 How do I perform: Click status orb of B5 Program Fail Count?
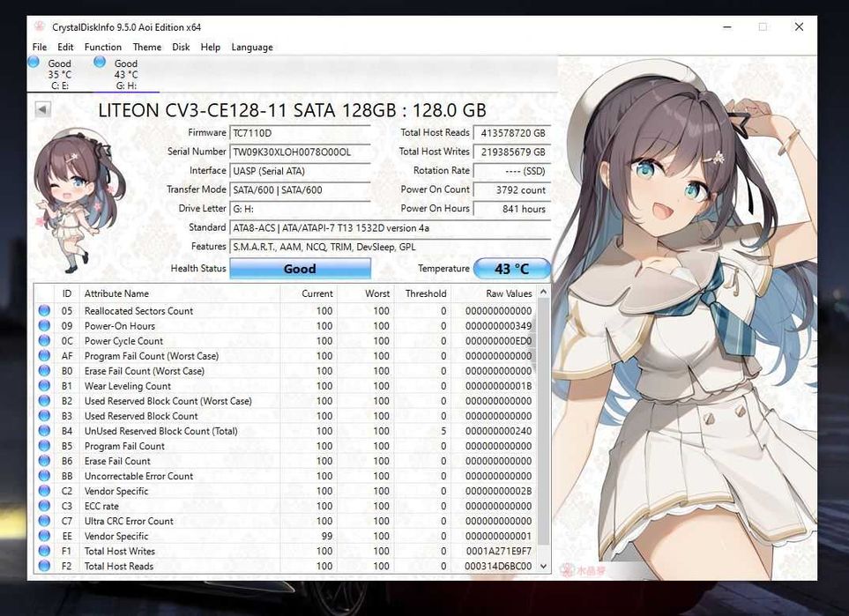pos(44,446)
